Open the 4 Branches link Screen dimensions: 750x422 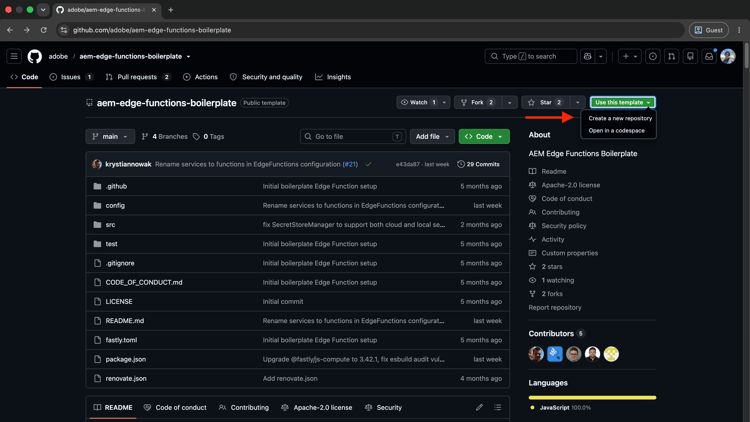[x=165, y=136]
